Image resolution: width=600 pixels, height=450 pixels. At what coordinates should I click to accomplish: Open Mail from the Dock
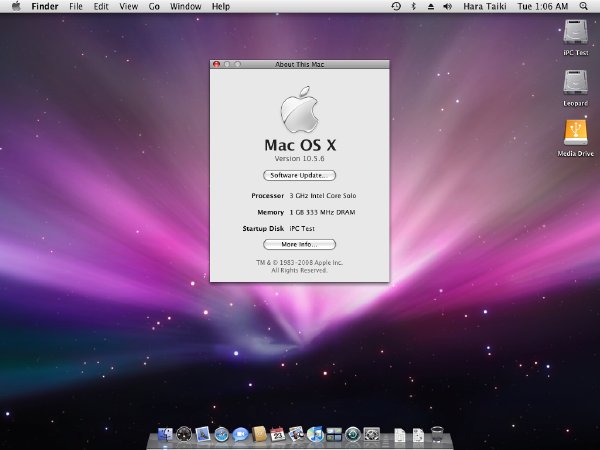click(202, 434)
